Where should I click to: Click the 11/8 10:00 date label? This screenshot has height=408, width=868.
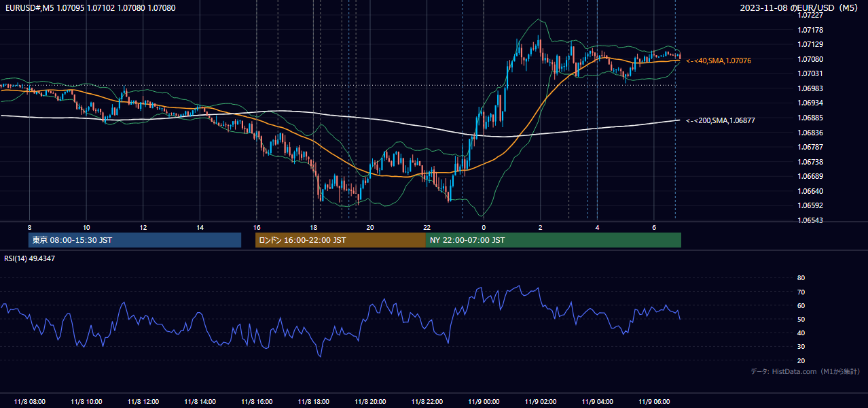point(86,402)
